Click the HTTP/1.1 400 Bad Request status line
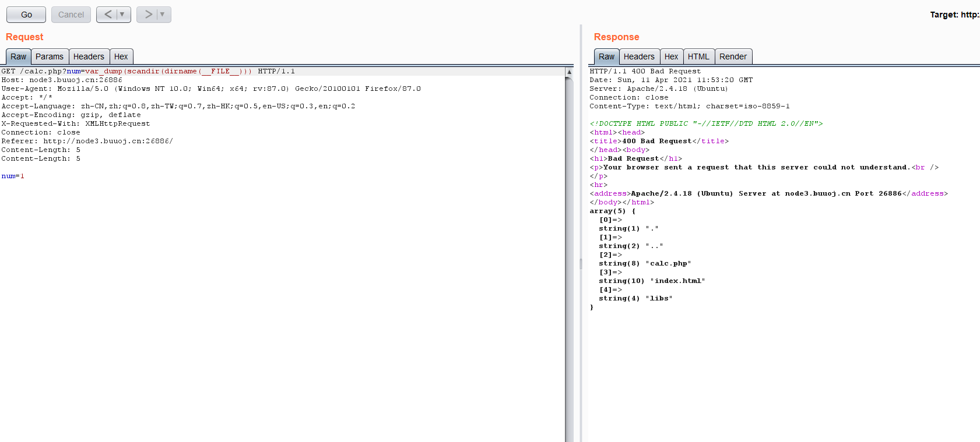This screenshot has width=980, height=442. coord(645,71)
